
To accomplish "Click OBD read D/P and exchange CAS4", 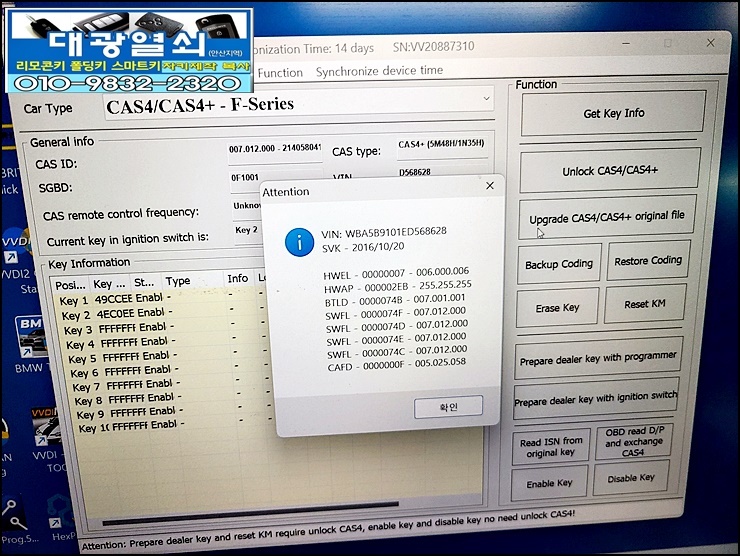I will [x=634, y=442].
